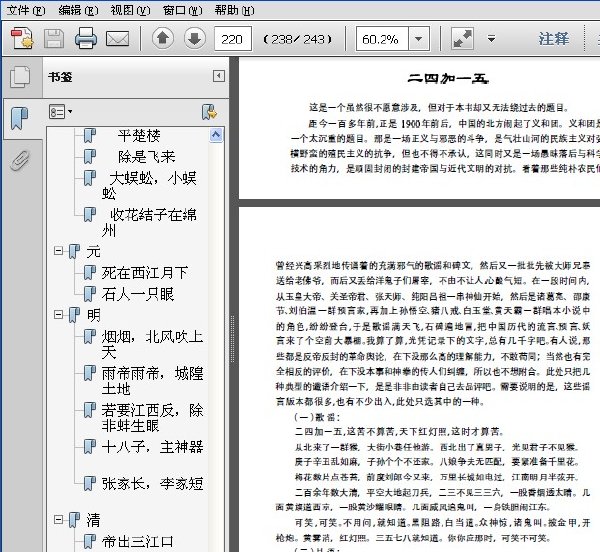Click the page number field showing 220
The width and height of the screenshot is (600, 552).
click(233, 39)
